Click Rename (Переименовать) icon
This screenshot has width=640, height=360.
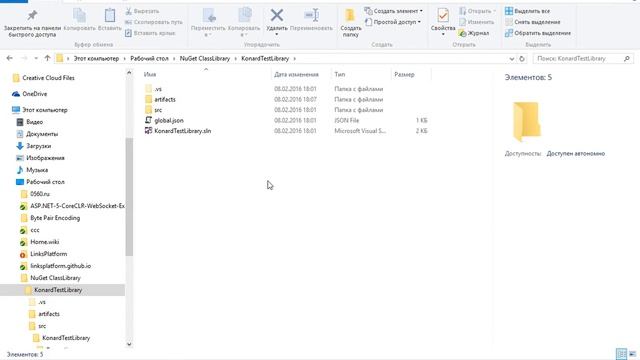tap(311, 16)
